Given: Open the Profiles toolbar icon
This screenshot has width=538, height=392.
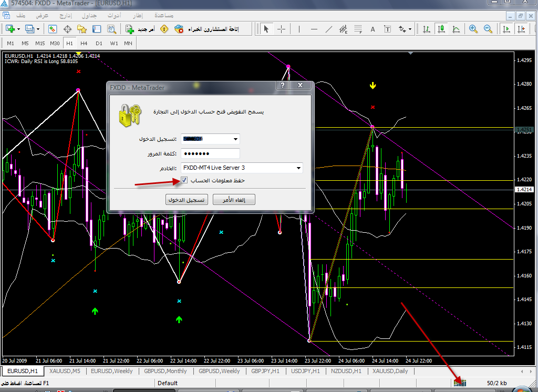Looking at the screenshot, I should [x=29, y=29].
